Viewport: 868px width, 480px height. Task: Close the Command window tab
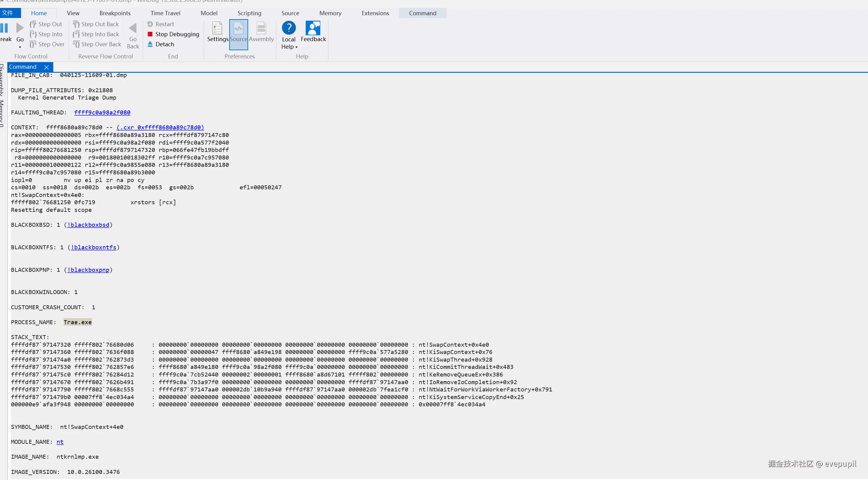47,67
